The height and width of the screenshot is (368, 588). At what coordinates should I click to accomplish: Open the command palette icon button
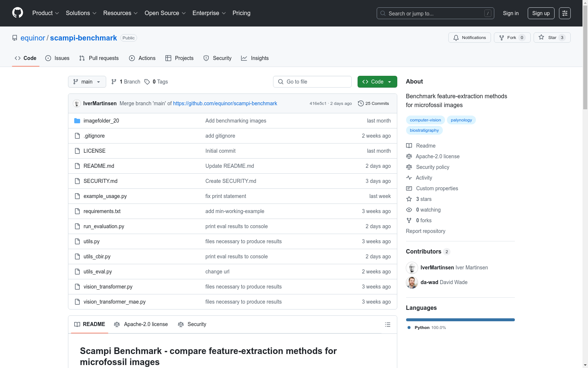[565, 13]
